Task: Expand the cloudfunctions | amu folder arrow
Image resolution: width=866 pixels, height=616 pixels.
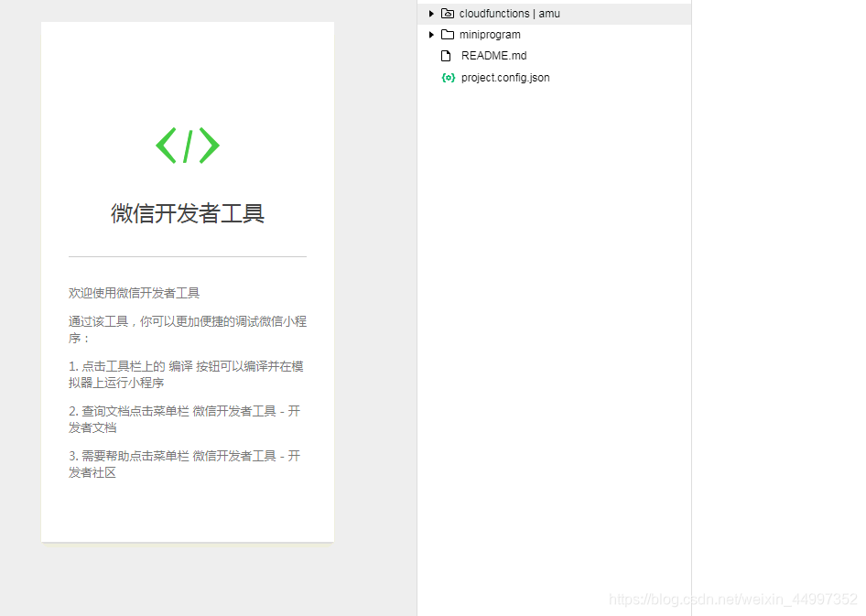Action: coord(431,13)
